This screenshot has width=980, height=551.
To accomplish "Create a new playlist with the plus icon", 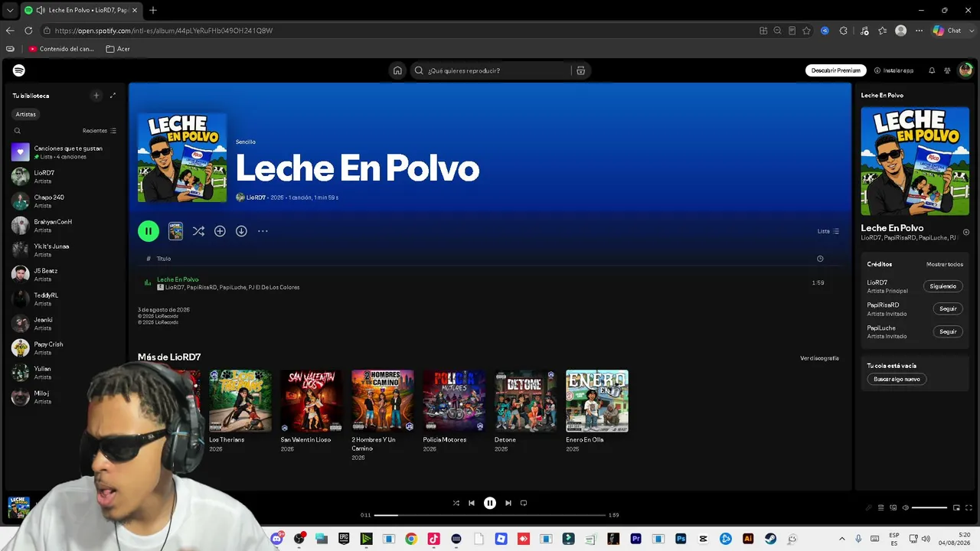I will click(96, 96).
